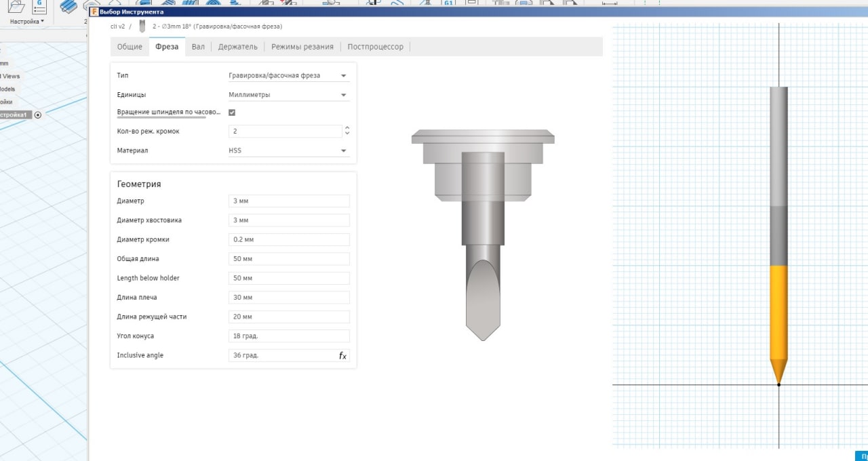Click the Единицы label

tap(131, 95)
